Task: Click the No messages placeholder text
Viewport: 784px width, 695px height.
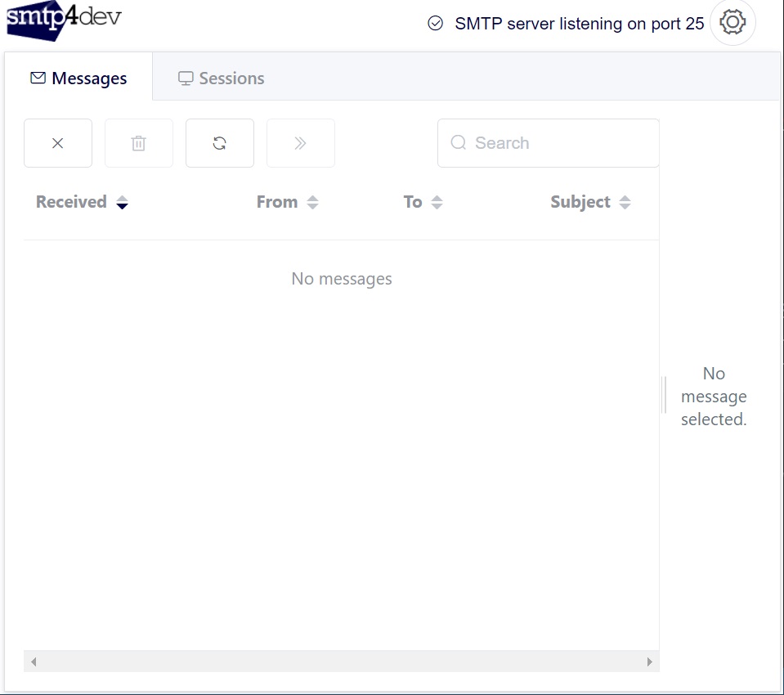Action: (342, 279)
